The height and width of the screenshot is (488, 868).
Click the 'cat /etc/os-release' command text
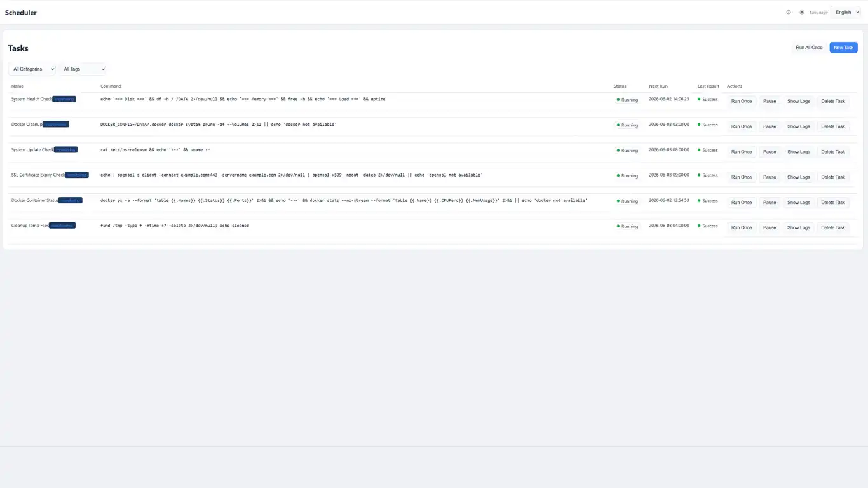click(x=155, y=150)
